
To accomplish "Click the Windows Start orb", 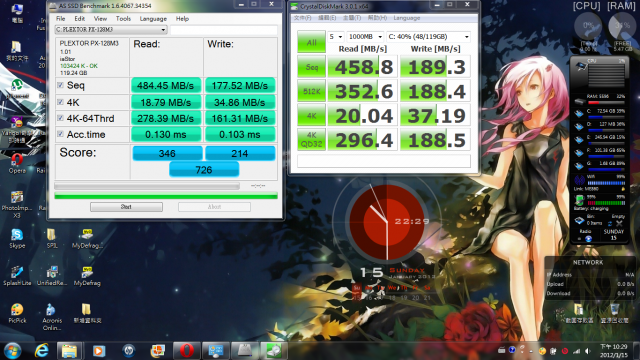I will [12, 351].
